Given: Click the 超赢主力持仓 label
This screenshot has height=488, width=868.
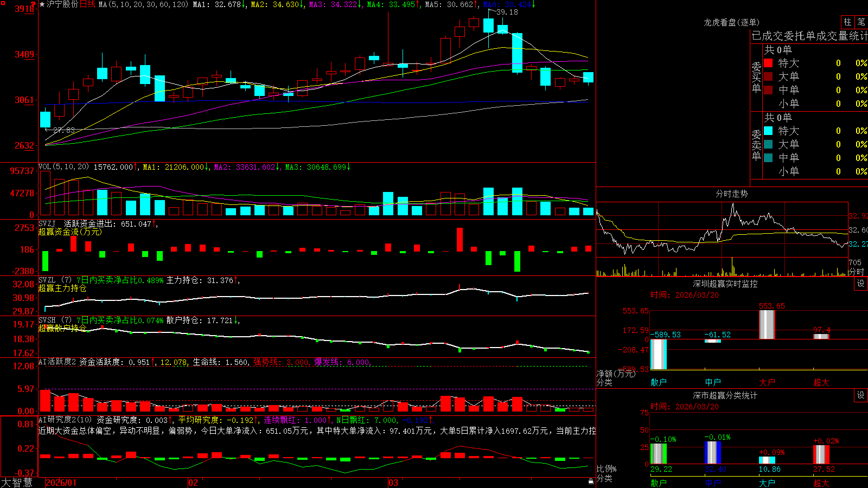Looking at the screenshot, I should [x=62, y=288].
